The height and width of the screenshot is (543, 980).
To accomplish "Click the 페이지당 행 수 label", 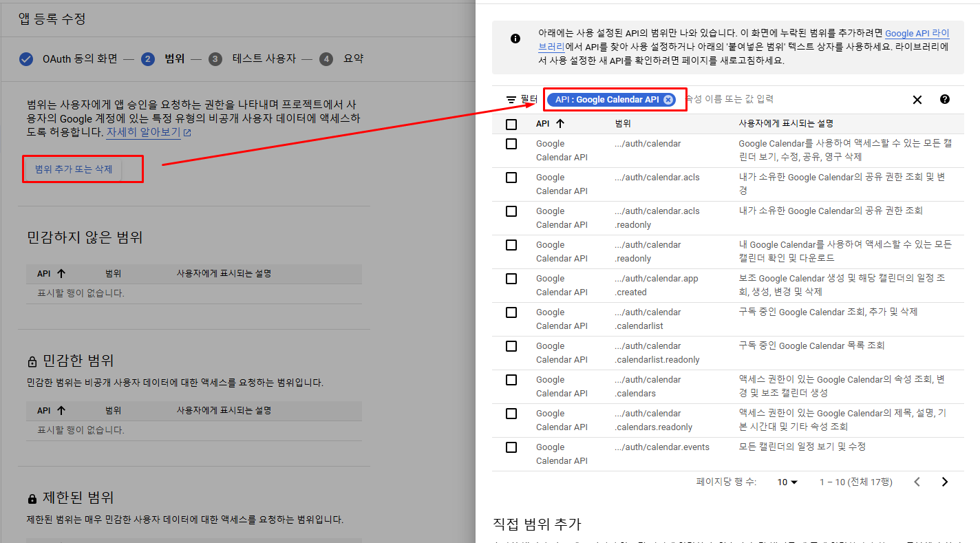I will point(726,482).
